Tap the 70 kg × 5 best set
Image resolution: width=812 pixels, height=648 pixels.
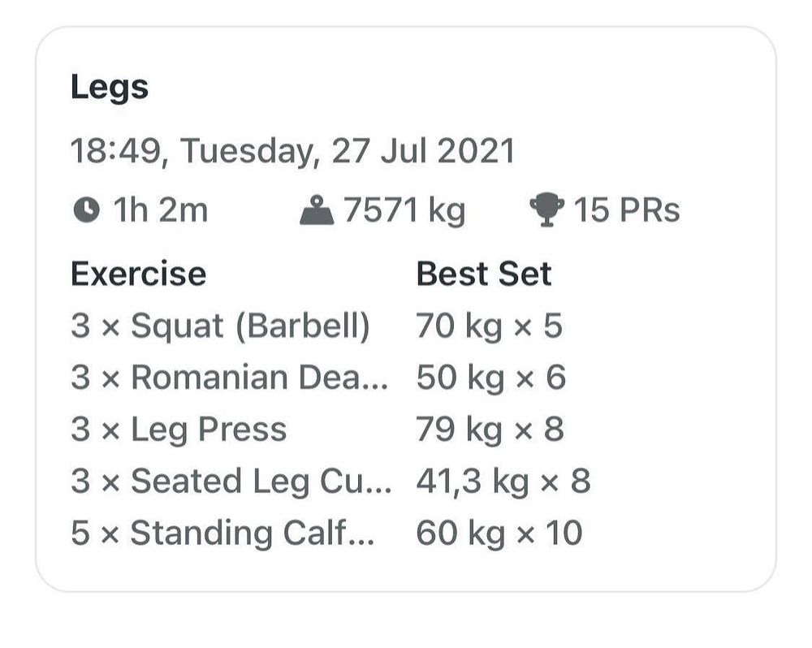(x=490, y=326)
